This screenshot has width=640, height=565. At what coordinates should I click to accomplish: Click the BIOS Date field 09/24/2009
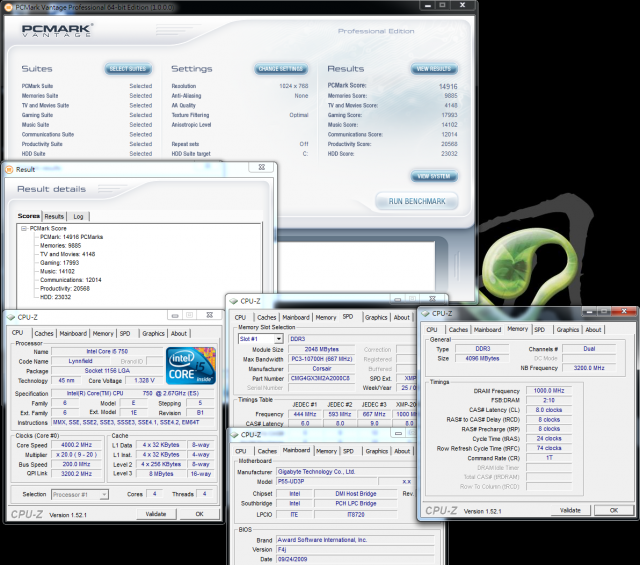pyautogui.click(x=355, y=559)
